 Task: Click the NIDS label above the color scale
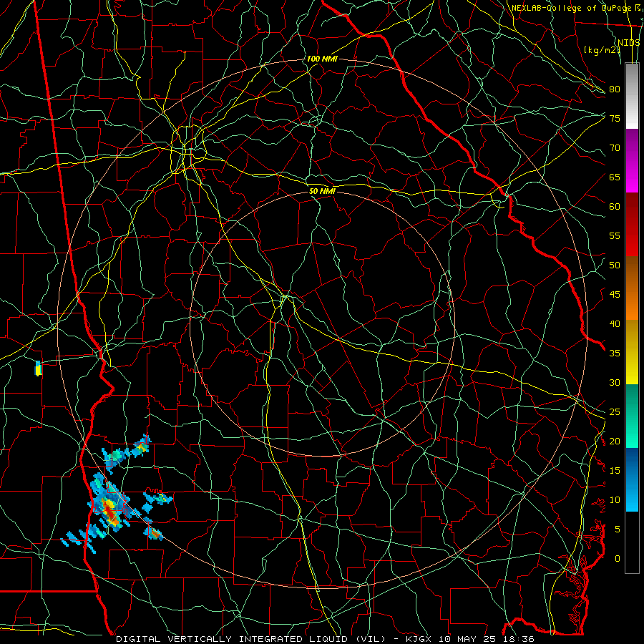(x=629, y=43)
